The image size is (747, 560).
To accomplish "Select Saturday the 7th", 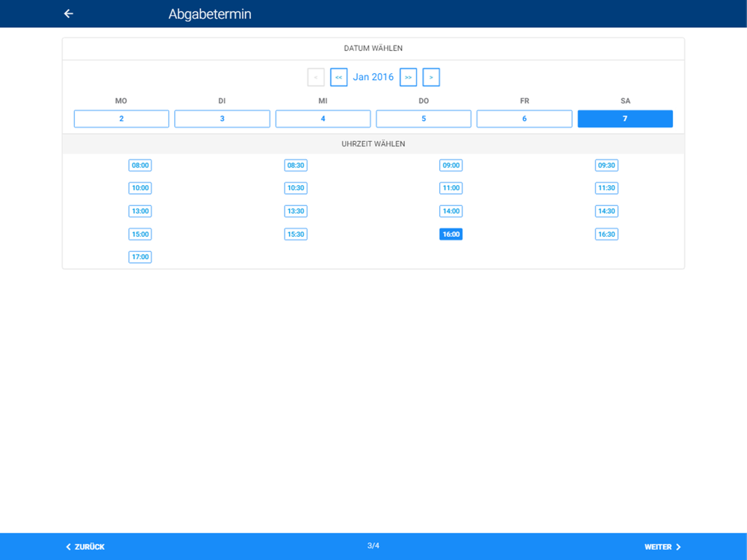I will coord(625,119).
